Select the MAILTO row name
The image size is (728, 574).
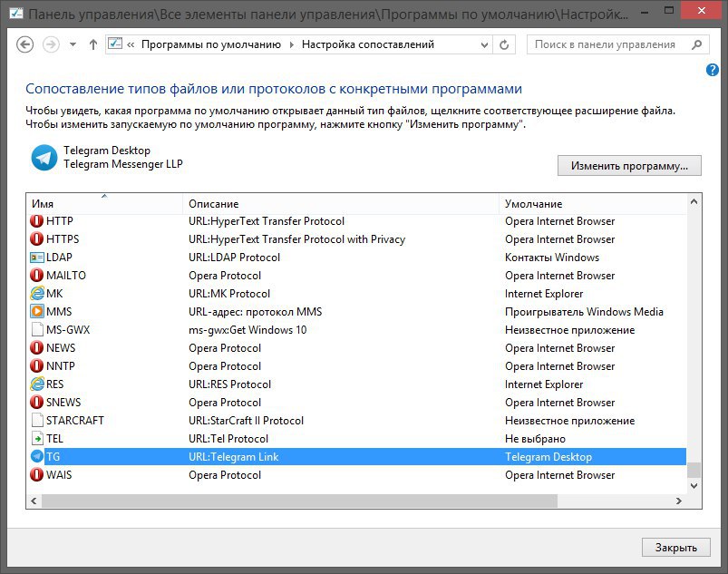point(66,276)
